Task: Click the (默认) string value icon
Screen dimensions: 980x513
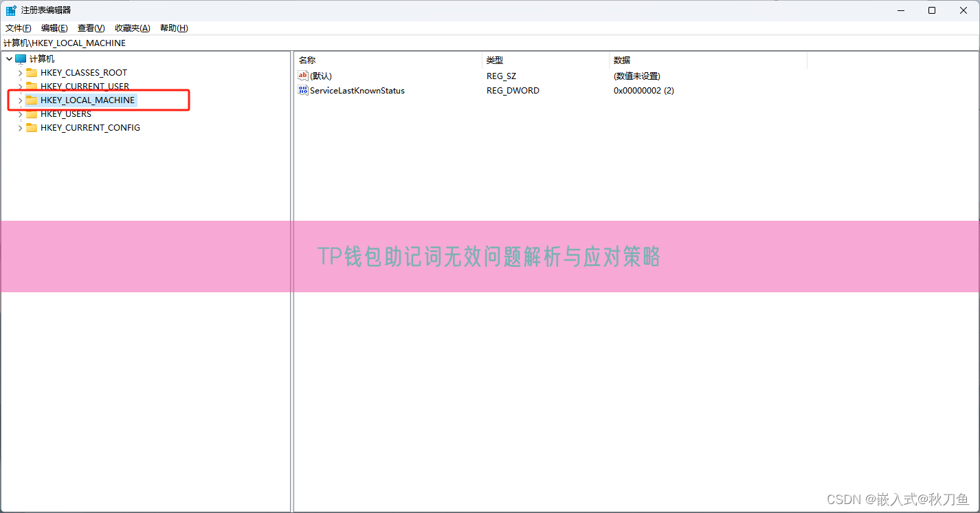Action: [x=303, y=76]
